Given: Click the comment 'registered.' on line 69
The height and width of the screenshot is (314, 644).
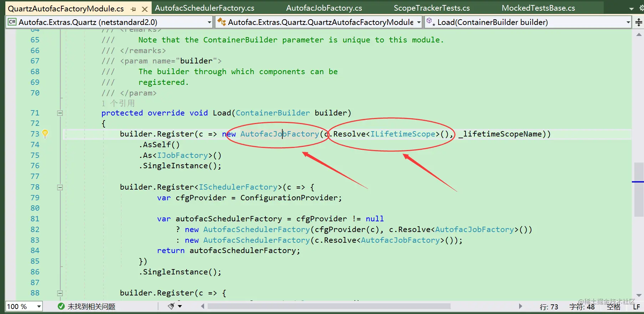Looking at the screenshot, I should (163, 82).
